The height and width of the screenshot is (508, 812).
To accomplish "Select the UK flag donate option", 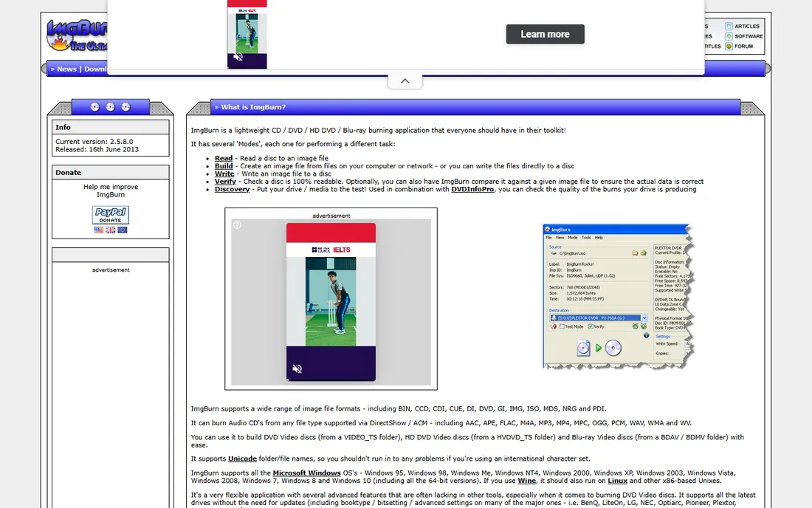I will (x=110, y=230).
